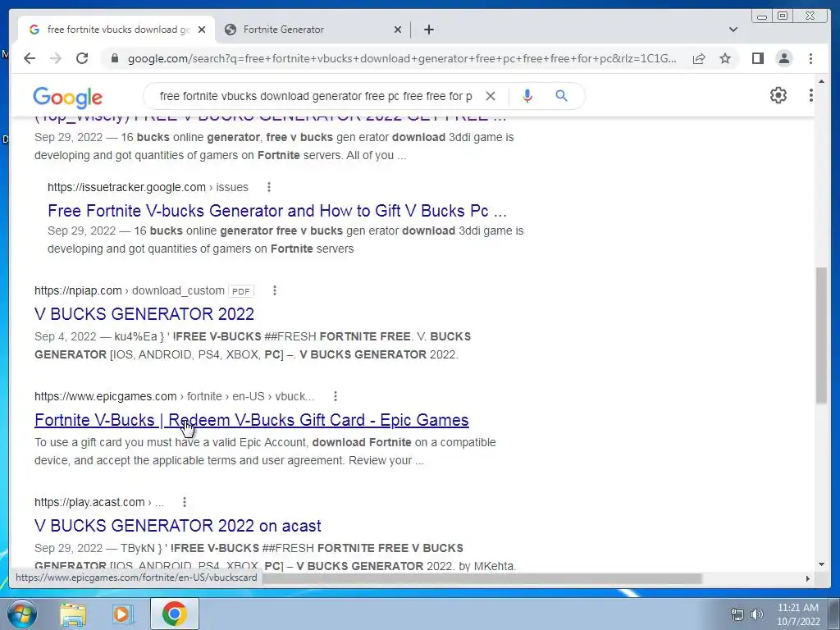This screenshot has width=840, height=630.
Task: Open the partially hidden FREE V BUCKS GENERATOR 2022 link
Action: 271,119
